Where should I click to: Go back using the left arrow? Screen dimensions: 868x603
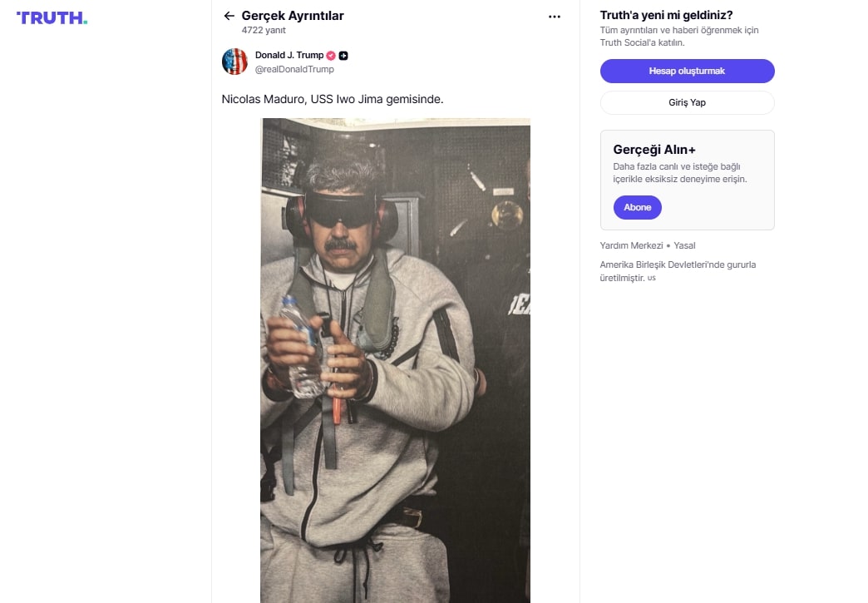point(229,16)
